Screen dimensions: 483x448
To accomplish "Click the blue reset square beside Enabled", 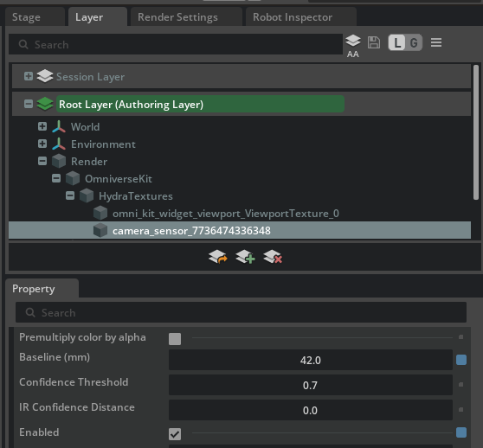I will (461, 432).
